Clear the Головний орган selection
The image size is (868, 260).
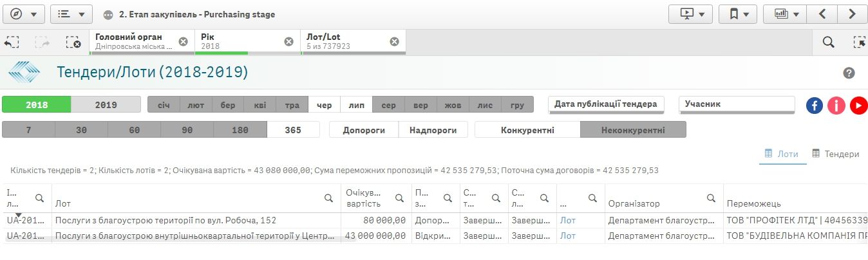coord(184,42)
